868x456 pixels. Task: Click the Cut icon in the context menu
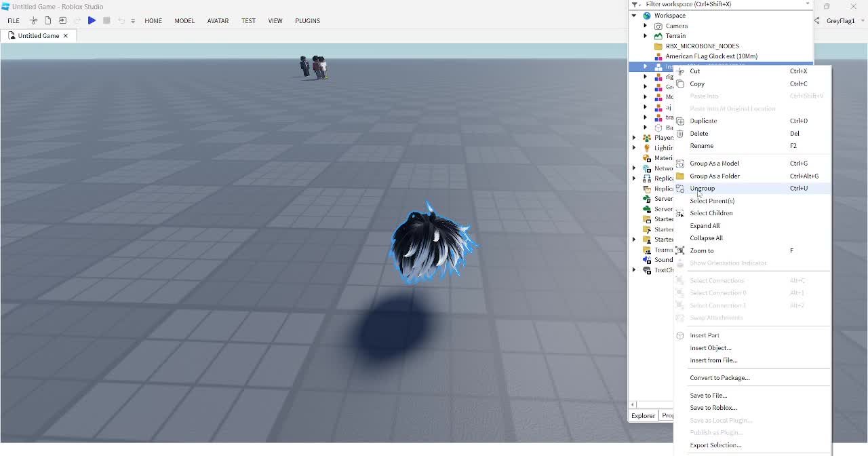680,71
